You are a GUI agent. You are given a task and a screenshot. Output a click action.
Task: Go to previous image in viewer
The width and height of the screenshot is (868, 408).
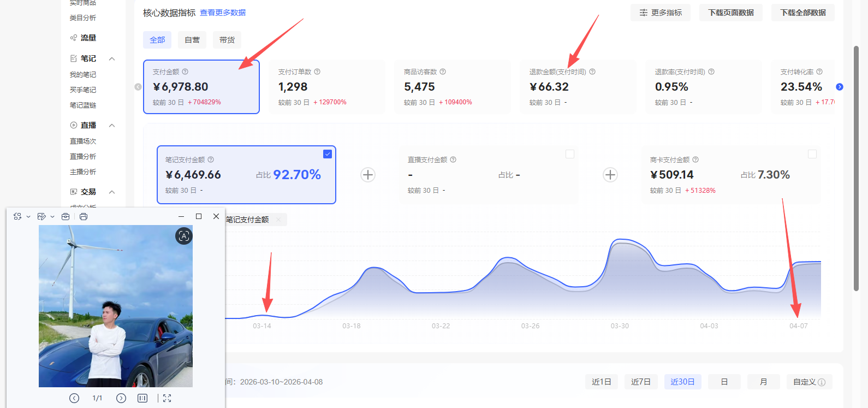pos(74,398)
